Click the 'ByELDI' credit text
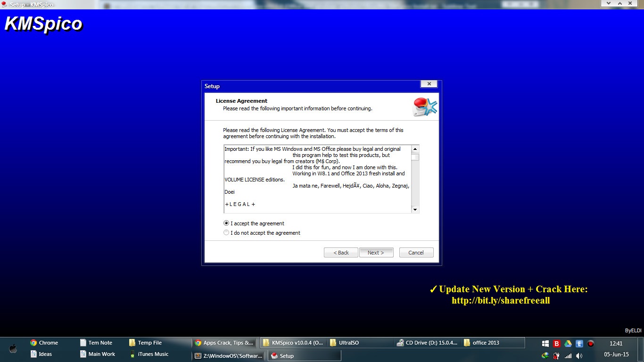The height and width of the screenshot is (362, 644). point(633,331)
